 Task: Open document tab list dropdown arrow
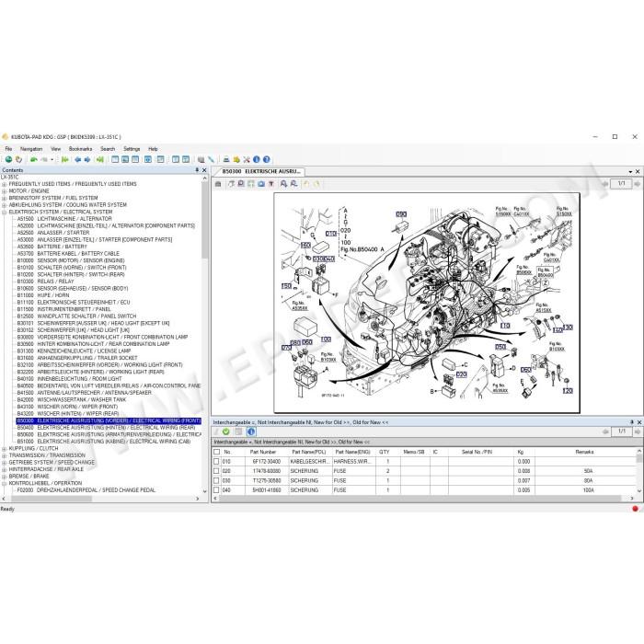pyautogui.click(x=630, y=172)
